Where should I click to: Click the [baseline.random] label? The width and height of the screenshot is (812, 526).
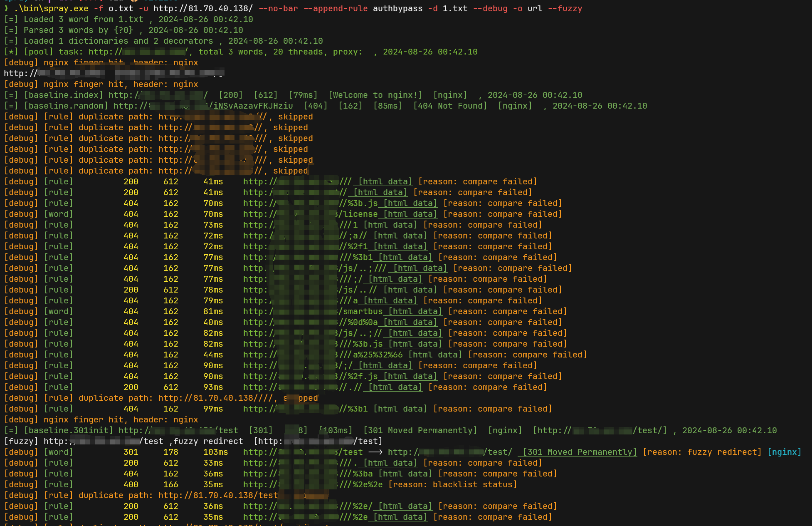point(66,106)
